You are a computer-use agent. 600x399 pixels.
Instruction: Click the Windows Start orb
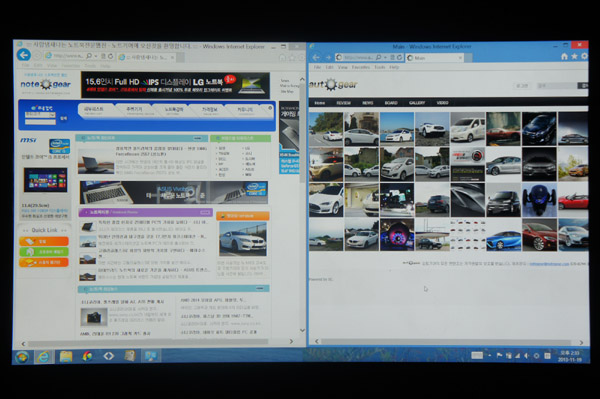pos(22,357)
